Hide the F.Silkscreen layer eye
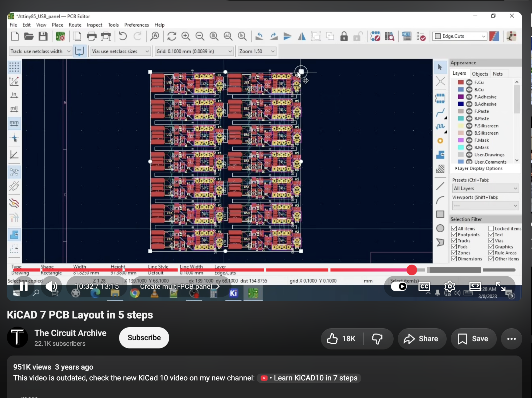 click(469, 126)
